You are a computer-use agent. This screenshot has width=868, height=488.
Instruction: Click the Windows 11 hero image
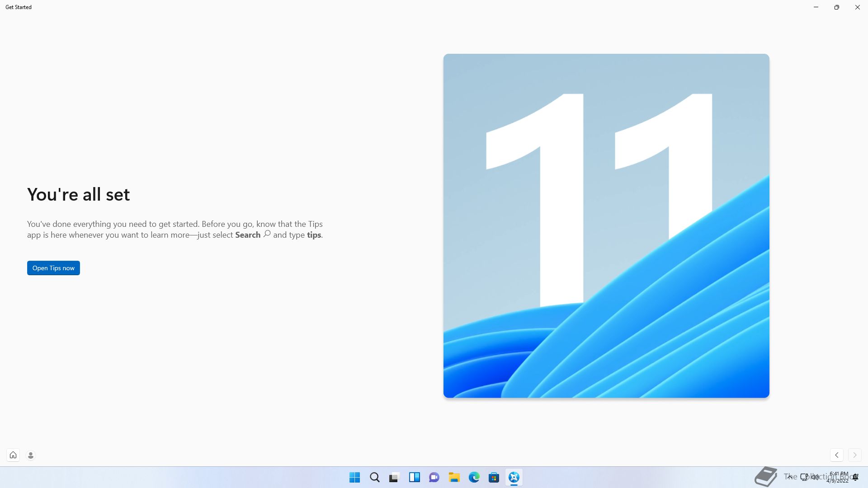click(x=606, y=226)
